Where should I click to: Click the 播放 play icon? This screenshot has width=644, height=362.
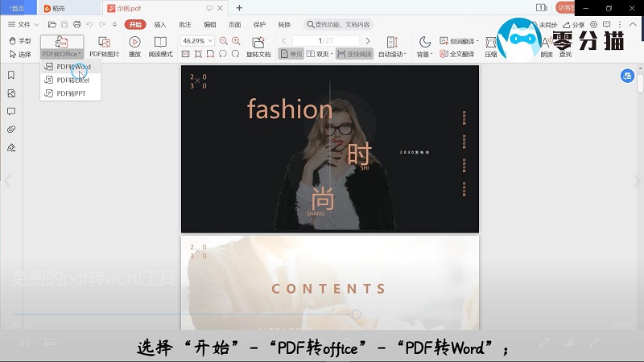[x=134, y=47]
